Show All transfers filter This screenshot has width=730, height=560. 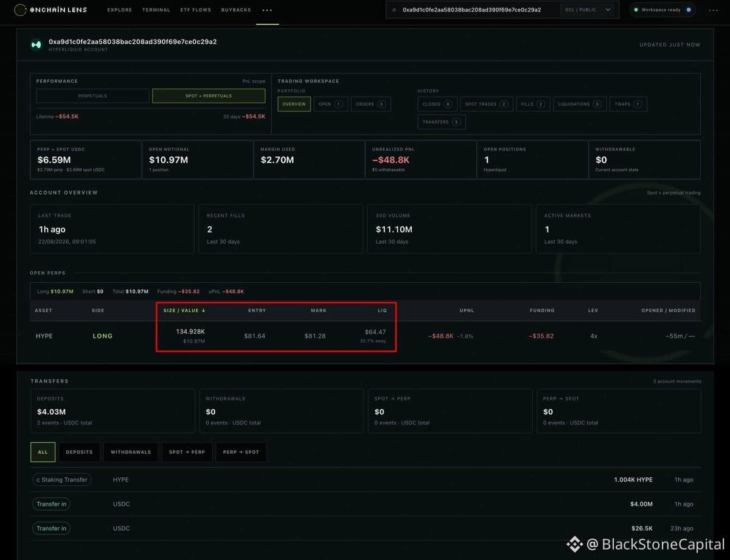(x=43, y=452)
